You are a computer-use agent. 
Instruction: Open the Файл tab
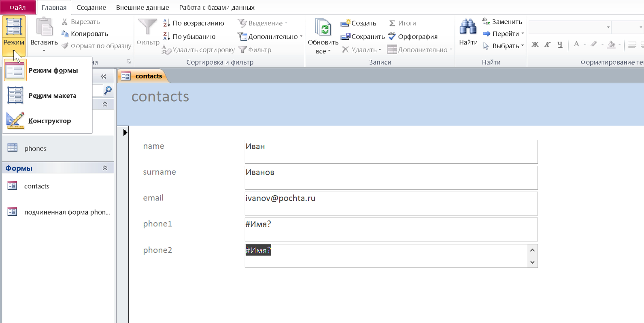17,7
